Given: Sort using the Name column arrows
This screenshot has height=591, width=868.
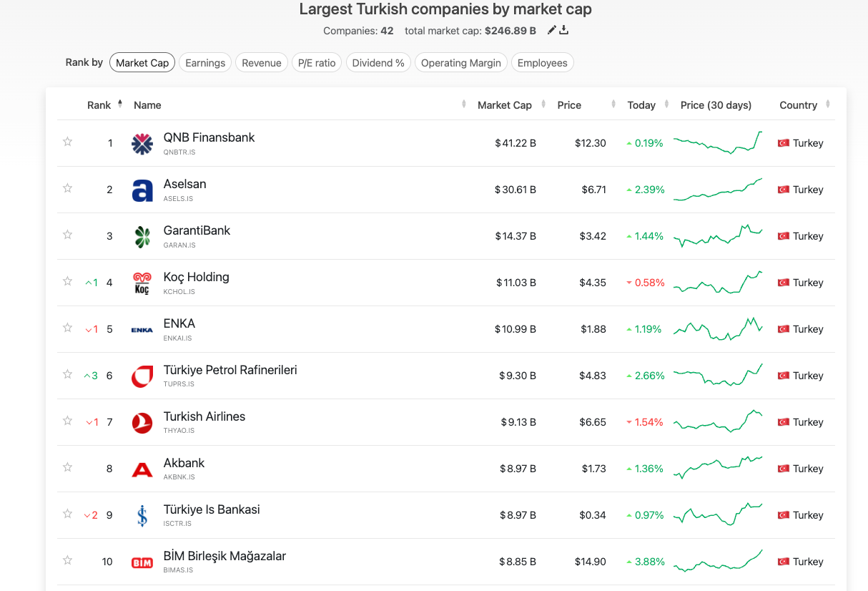Looking at the screenshot, I should (x=465, y=104).
